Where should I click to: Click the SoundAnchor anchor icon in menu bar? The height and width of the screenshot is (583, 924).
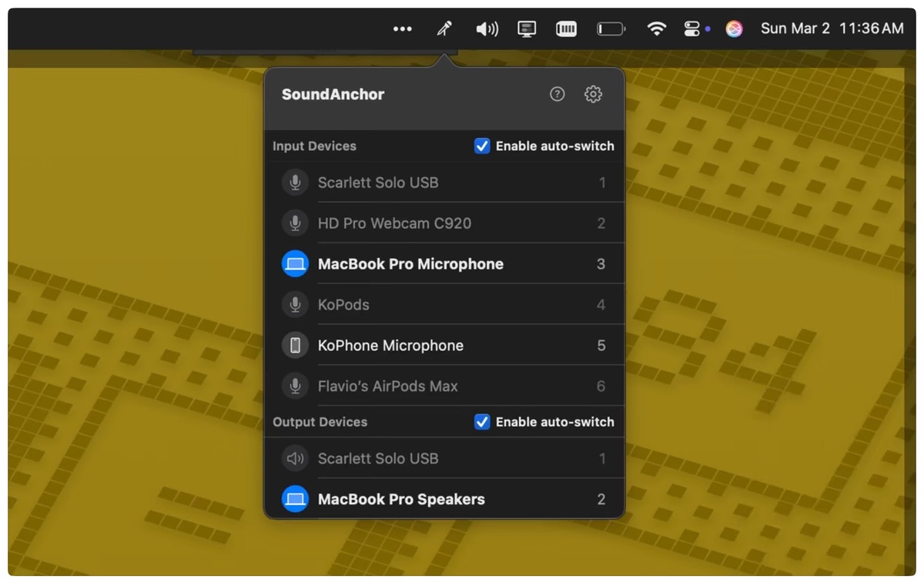click(444, 28)
